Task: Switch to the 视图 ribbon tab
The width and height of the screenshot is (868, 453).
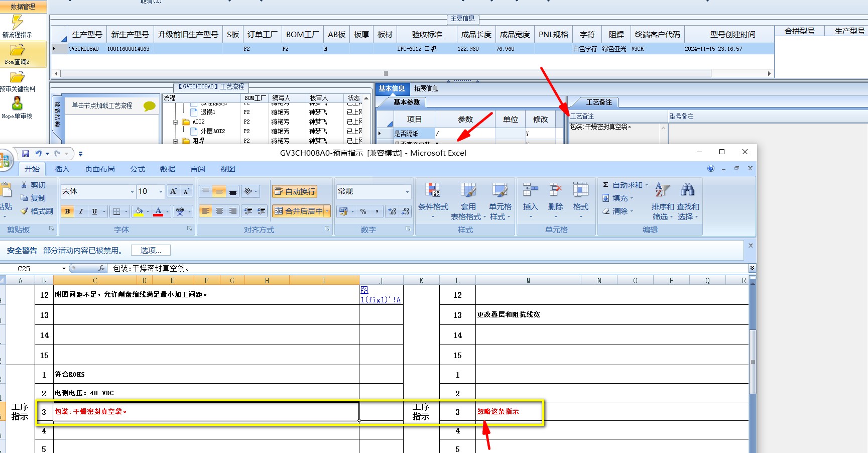Action: [228, 169]
